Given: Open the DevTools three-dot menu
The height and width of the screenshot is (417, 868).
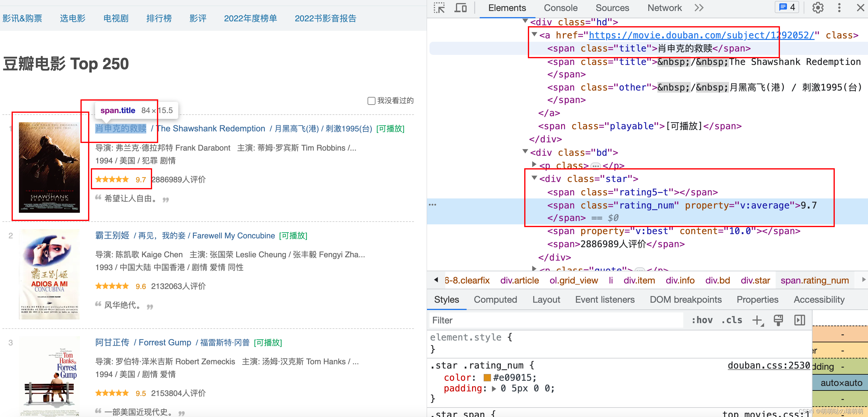Looking at the screenshot, I should pyautogui.click(x=839, y=8).
